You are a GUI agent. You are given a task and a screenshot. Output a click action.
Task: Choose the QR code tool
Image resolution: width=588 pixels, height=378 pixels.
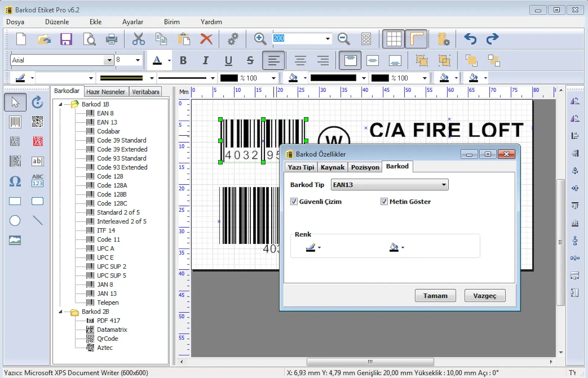click(37, 122)
